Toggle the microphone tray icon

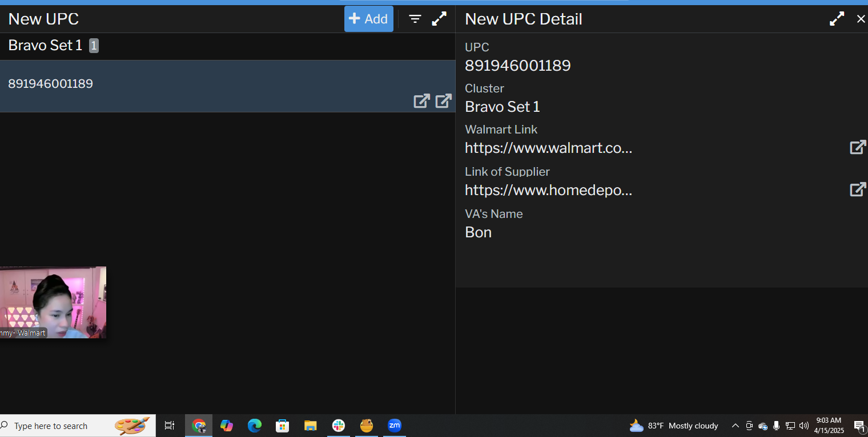(x=776, y=426)
